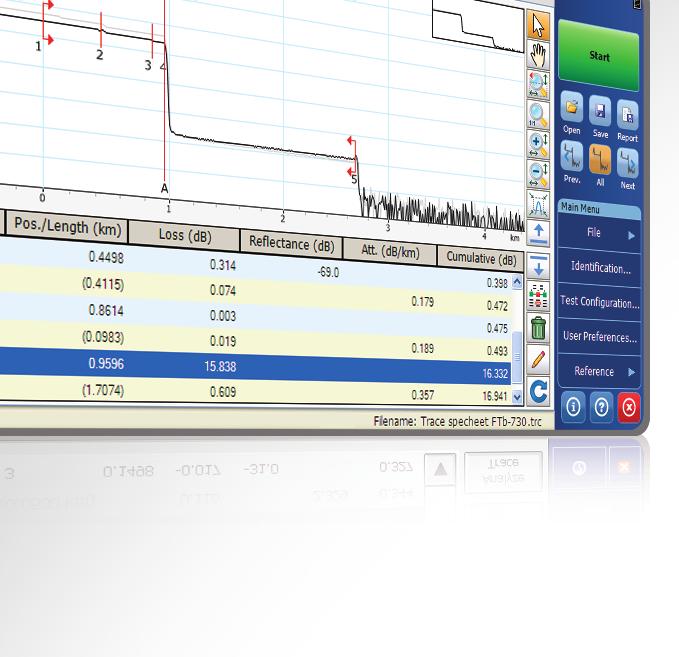Click the Loss (dB) column header
679x657 pixels.
185,235
